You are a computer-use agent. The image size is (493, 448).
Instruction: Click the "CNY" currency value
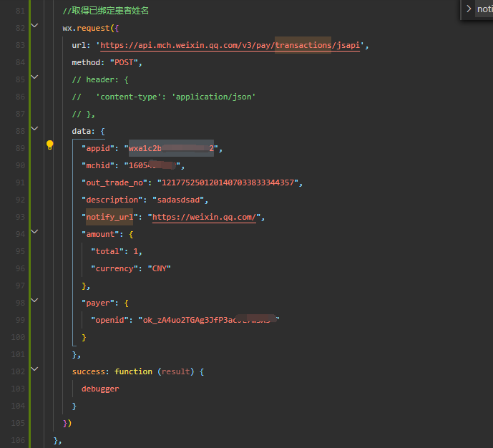point(159,269)
